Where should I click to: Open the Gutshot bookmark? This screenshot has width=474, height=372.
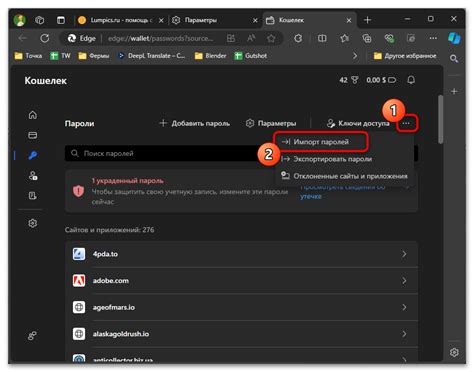pos(251,56)
